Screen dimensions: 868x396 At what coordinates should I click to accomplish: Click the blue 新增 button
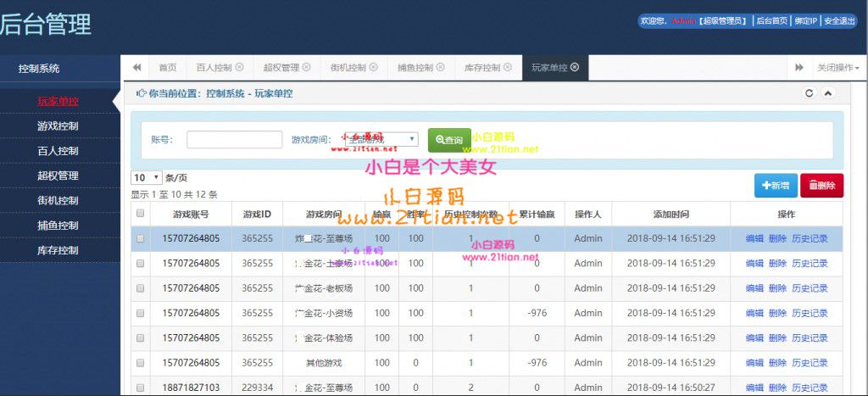click(x=775, y=185)
